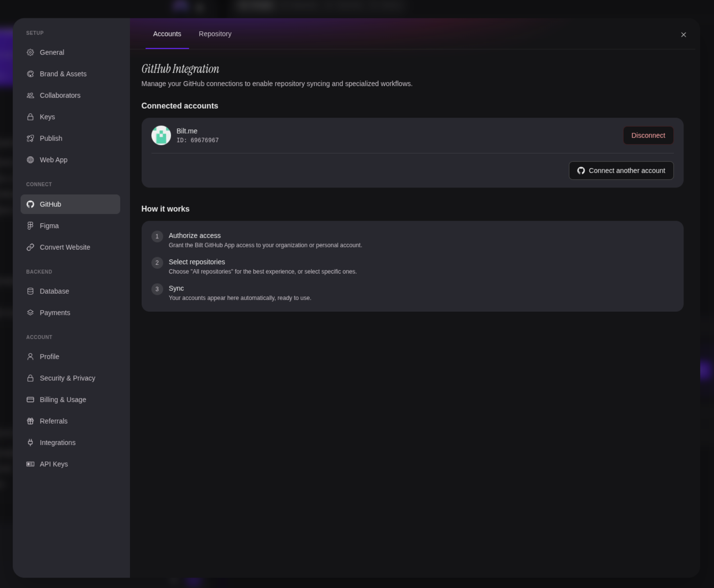Click the Connected accounts heading

pyautogui.click(x=180, y=106)
